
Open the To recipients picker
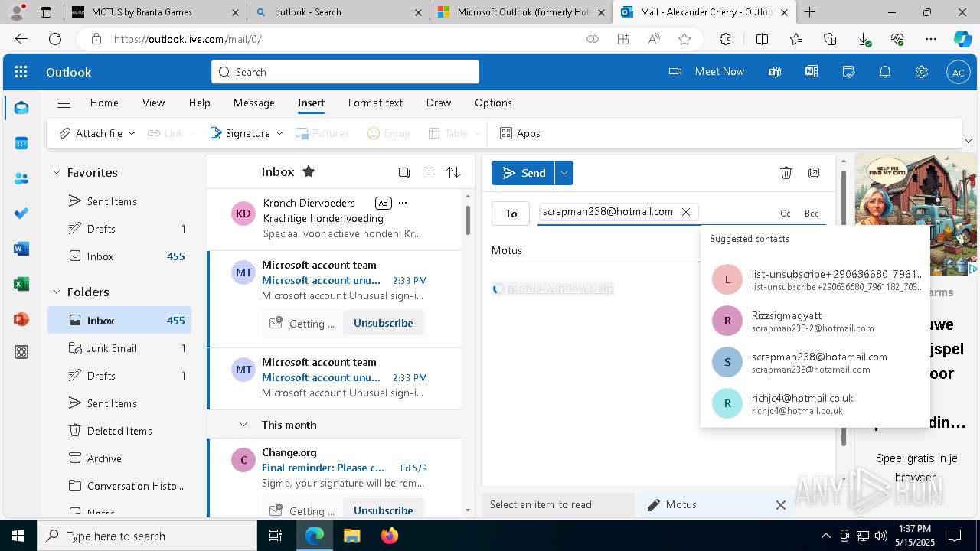(x=511, y=214)
